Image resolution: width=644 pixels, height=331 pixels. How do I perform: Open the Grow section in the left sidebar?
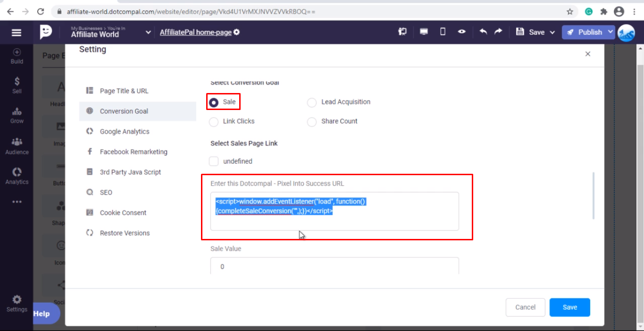pyautogui.click(x=17, y=116)
